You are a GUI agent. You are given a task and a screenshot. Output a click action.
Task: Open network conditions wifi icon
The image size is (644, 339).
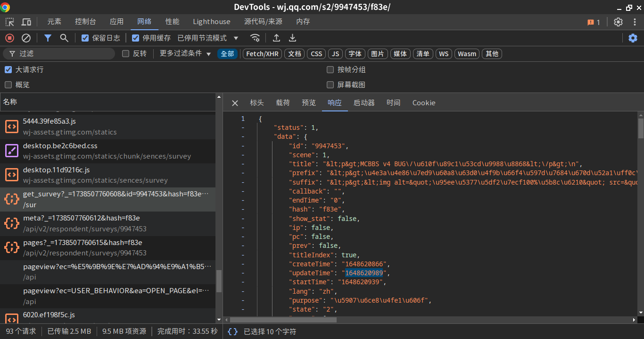click(255, 38)
